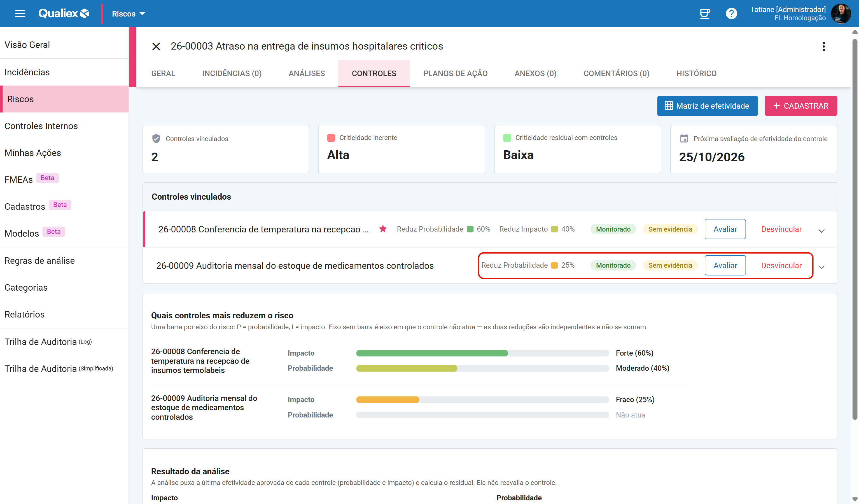
Task: Click the CADASTRAR button
Action: (x=801, y=106)
